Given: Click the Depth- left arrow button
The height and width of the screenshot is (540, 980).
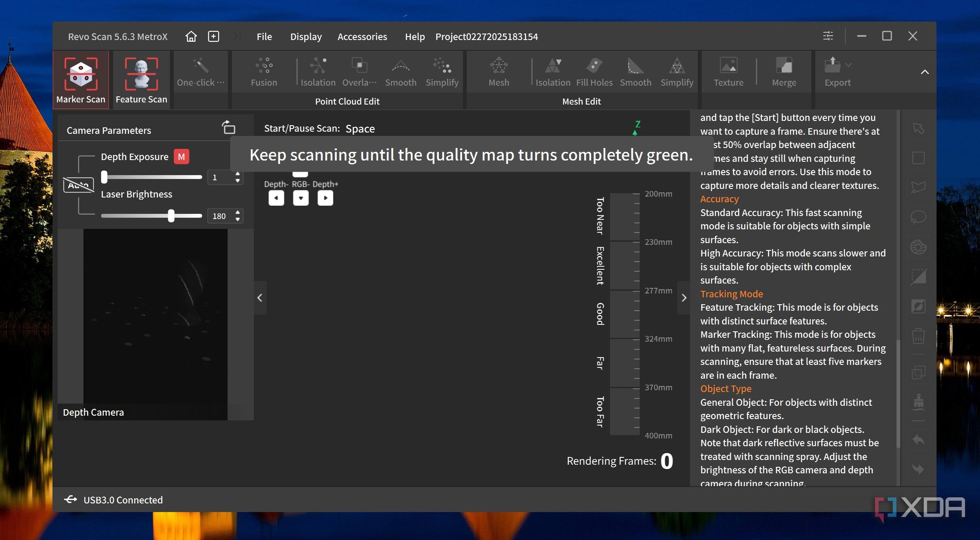Looking at the screenshot, I should [276, 198].
